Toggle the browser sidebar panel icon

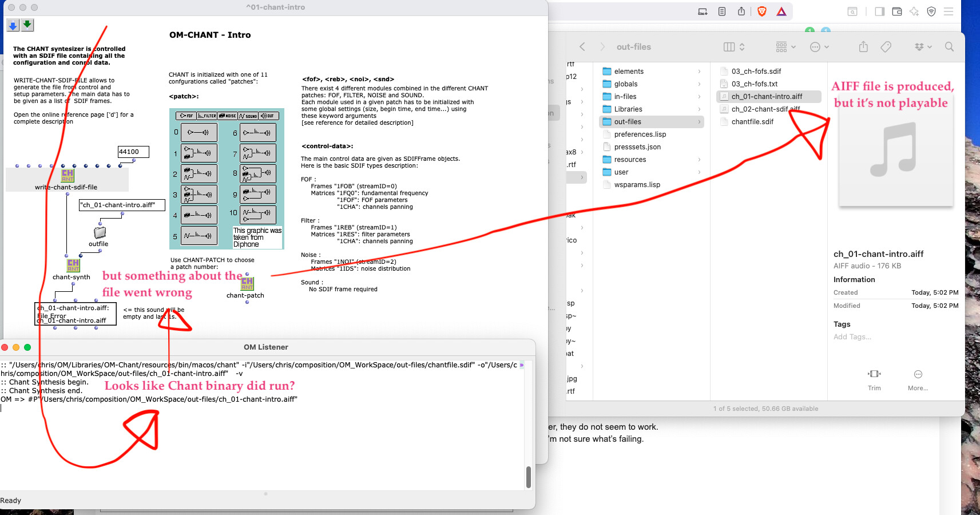[880, 11]
